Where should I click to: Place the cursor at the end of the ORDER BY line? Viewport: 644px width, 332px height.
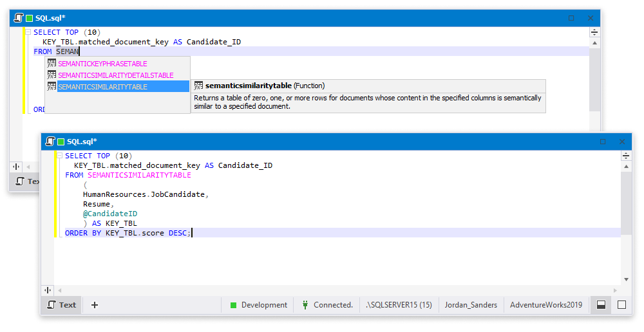click(192, 233)
